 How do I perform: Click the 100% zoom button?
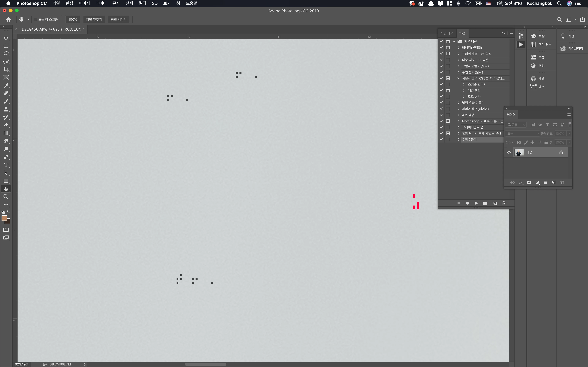[73, 19]
